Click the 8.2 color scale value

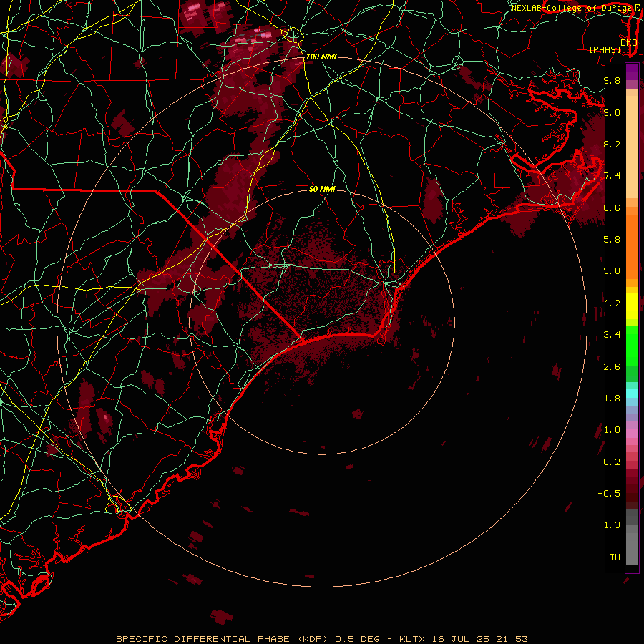pyautogui.click(x=612, y=144)
